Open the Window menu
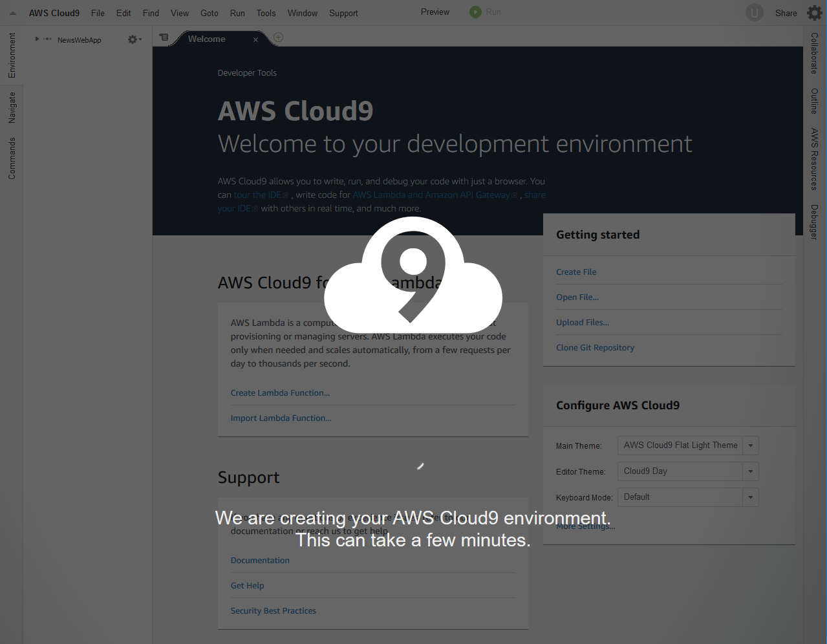 point(303,13)
